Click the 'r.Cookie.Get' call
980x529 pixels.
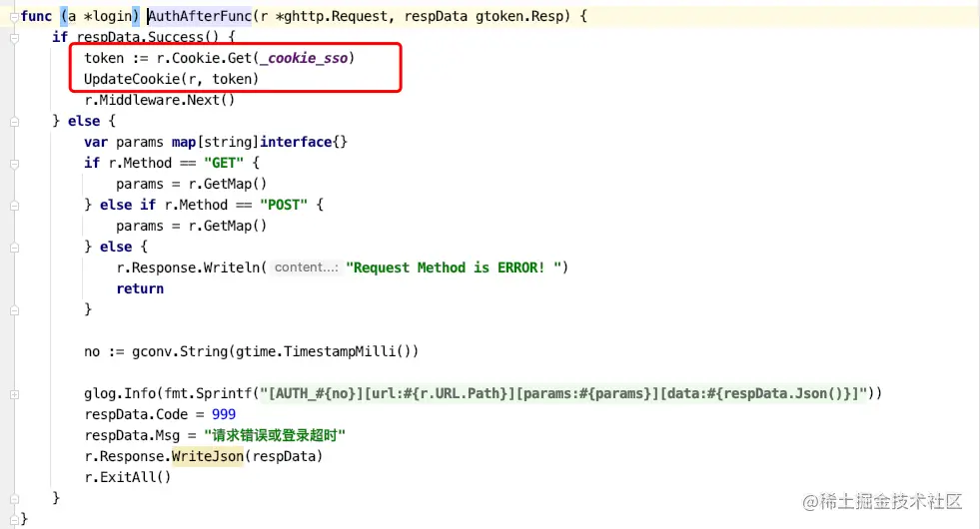click(x=204, y=58)
